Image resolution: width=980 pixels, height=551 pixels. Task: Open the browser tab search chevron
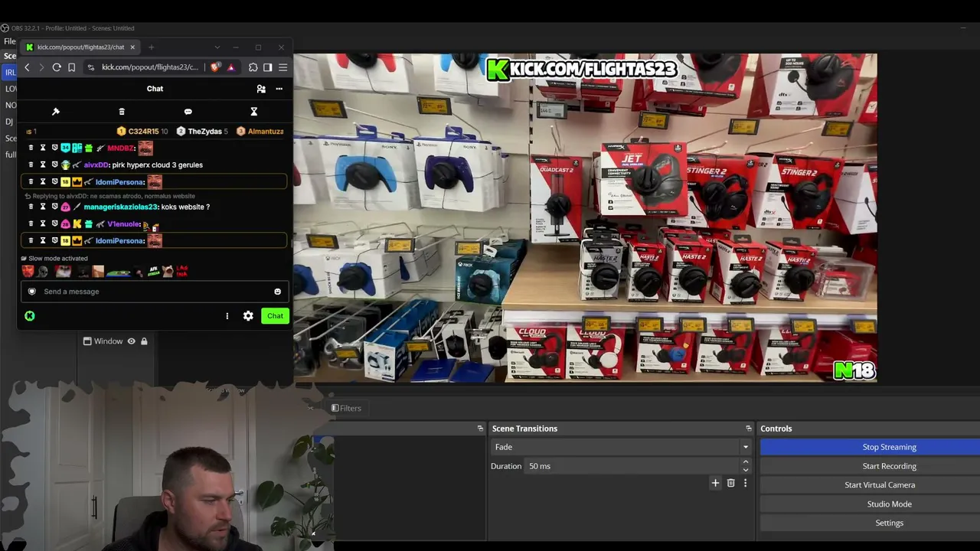point(217,47)
